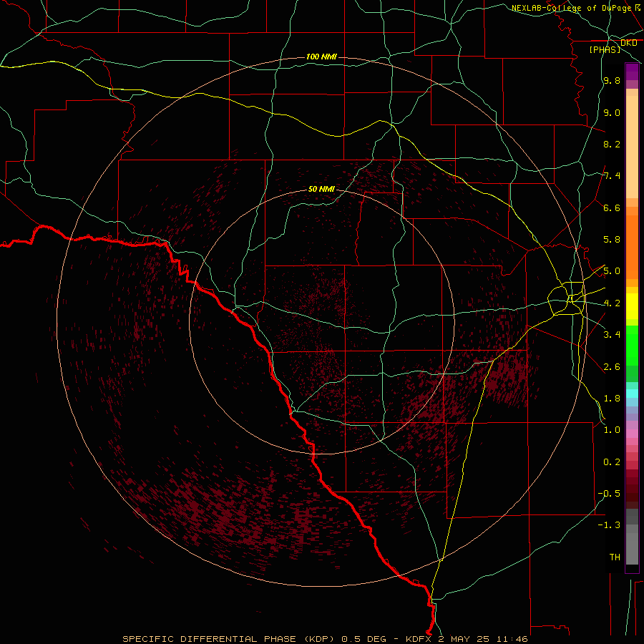Click the DKD product code label
The height and width of the screenshot is (644, 644).
tap(628, 43)
